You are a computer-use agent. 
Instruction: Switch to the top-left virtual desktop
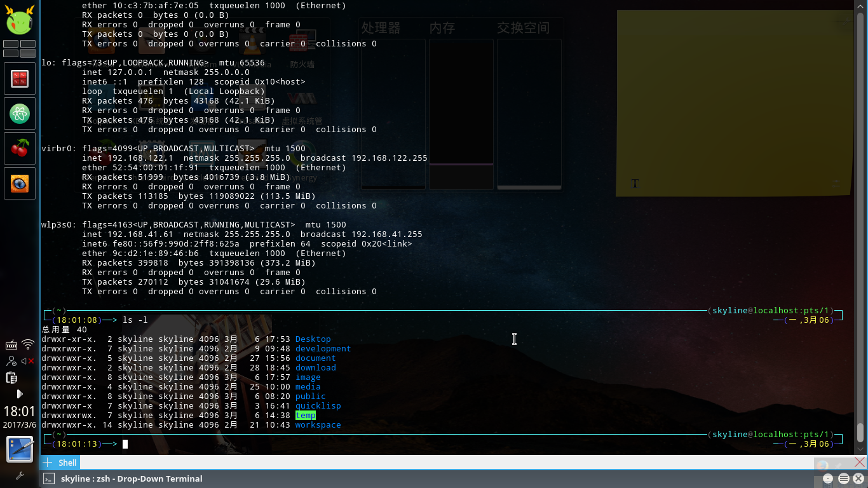[11, 44]
